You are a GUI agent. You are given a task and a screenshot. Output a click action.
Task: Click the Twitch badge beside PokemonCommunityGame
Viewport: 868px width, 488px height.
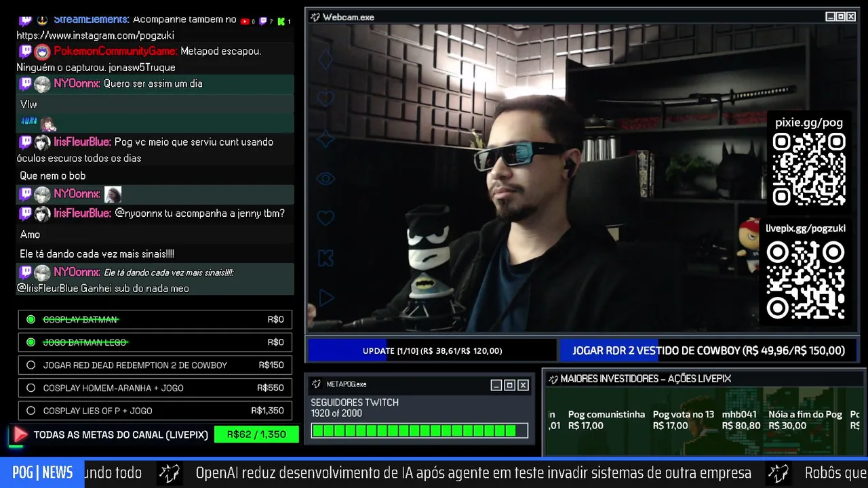tap(25, 52)
